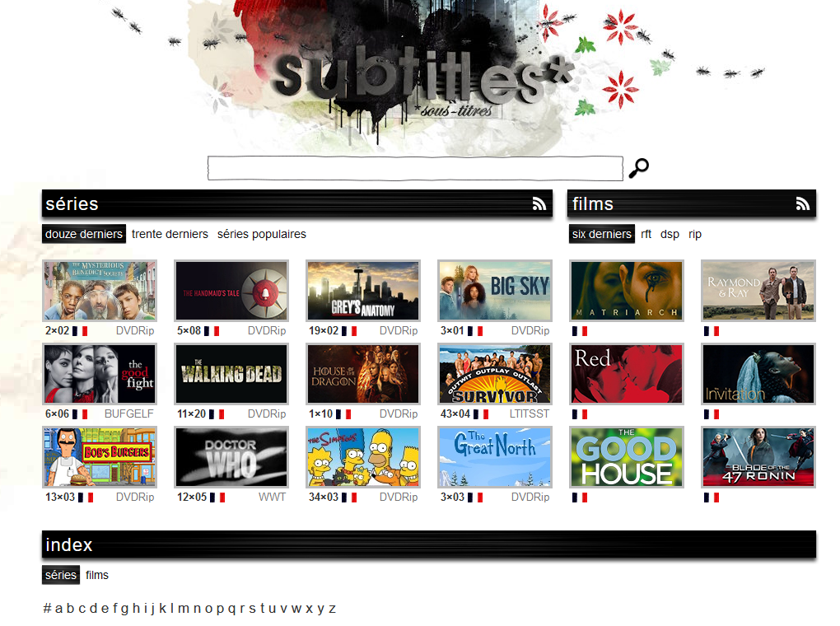This screenshot has width=840, height=626.
Task: Focus the subtitle search input field
Action: point(415,168)
